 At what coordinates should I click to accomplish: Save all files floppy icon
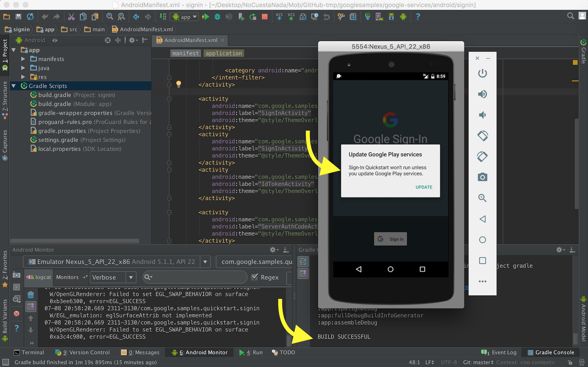(18, 17)
